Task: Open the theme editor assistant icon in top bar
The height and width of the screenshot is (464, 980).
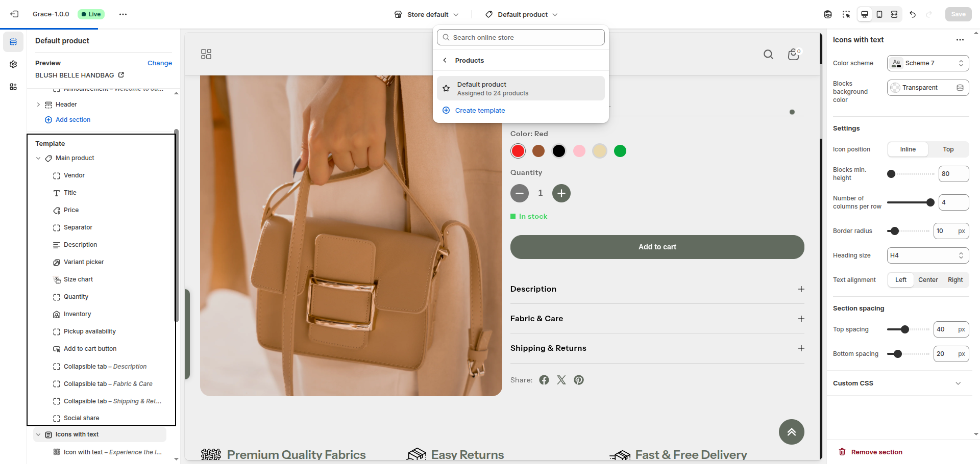Action: pyautogui.click(x=828, y=14)
